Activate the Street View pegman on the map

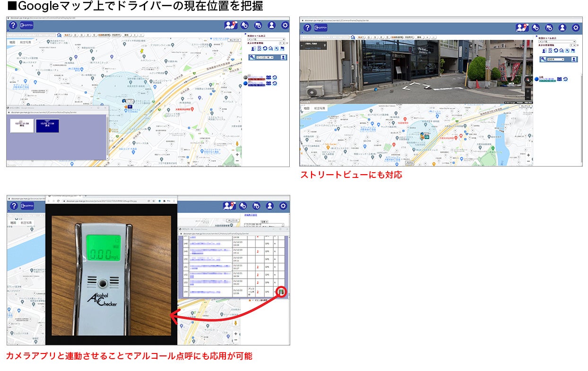click(237, 143)
